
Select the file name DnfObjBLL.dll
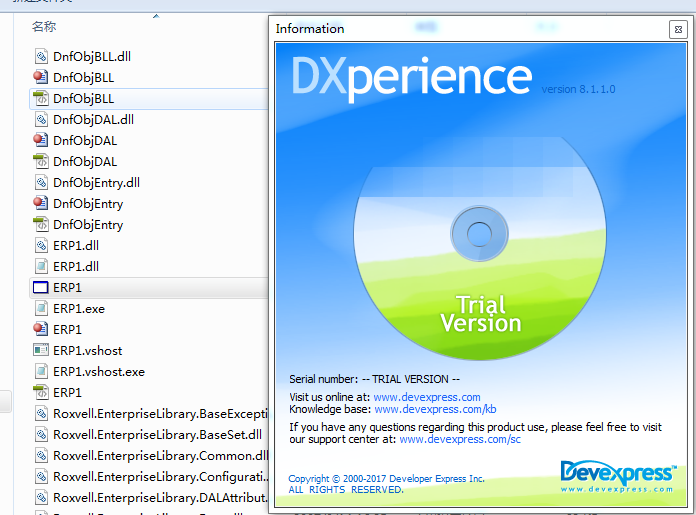(x=92, y=56)
